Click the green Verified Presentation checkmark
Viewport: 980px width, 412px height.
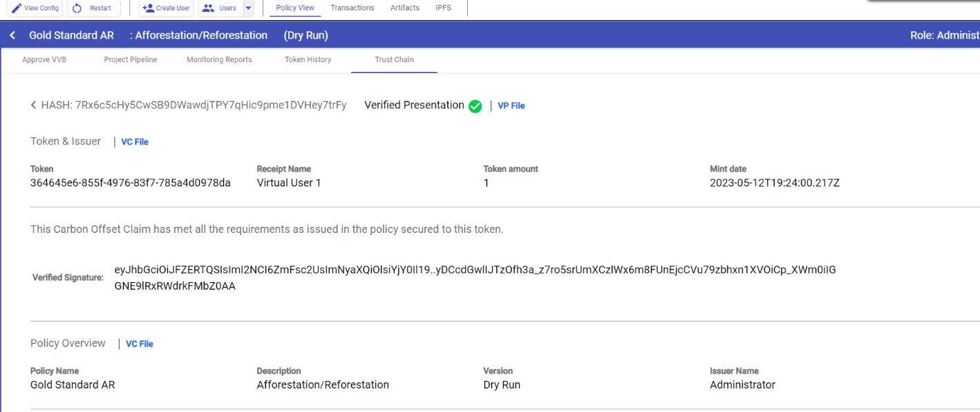click(x=475, y=106)
